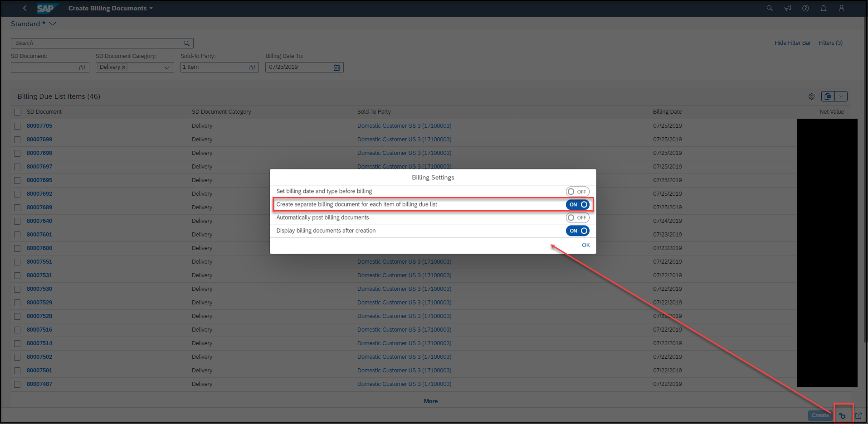Expand the Standard variant chevron

pyautogui.click(x=53, y=24)
